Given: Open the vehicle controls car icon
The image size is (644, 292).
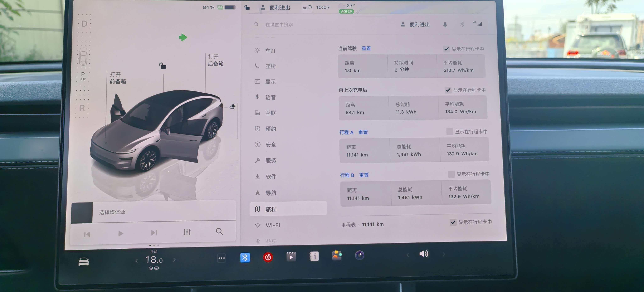Looking at the screenshot, I should (x=83, y=261).
